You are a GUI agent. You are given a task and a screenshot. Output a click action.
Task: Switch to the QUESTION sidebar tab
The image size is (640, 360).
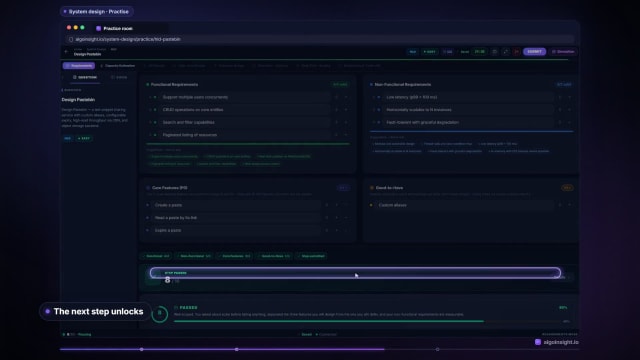click(85, 77)
